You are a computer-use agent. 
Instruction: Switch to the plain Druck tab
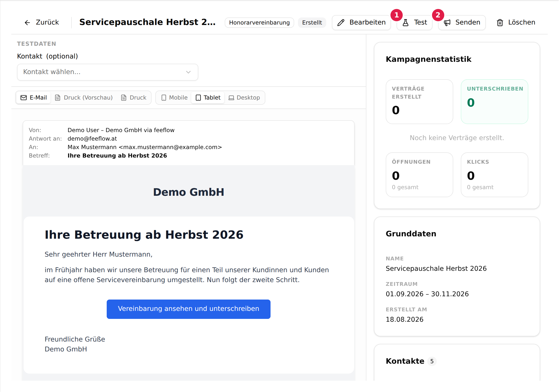pyautogui.click(x=134, y=98)
